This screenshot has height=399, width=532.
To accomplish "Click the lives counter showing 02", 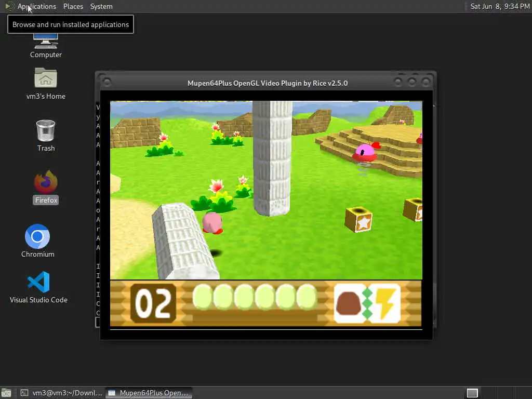I will pos(153,303).
